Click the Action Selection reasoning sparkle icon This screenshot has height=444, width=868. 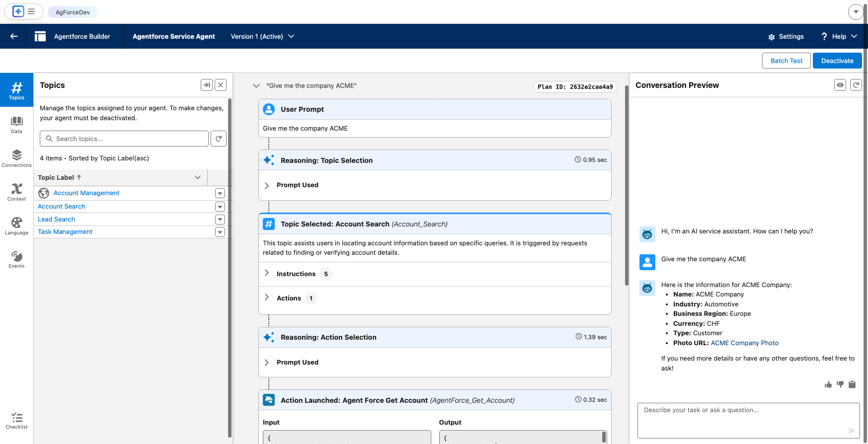(269, 337)
